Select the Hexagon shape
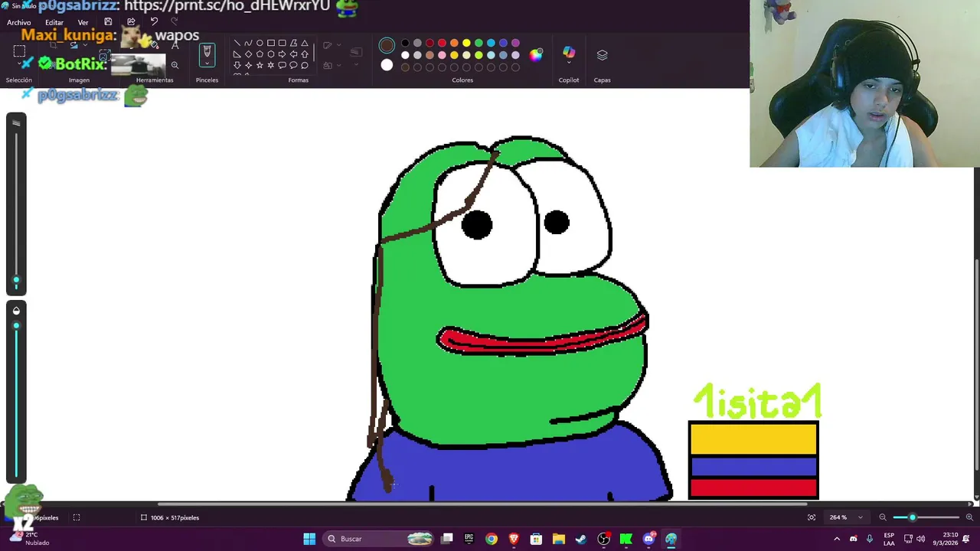980x551 pixels. pyautogui.click(x=271, y=54)
